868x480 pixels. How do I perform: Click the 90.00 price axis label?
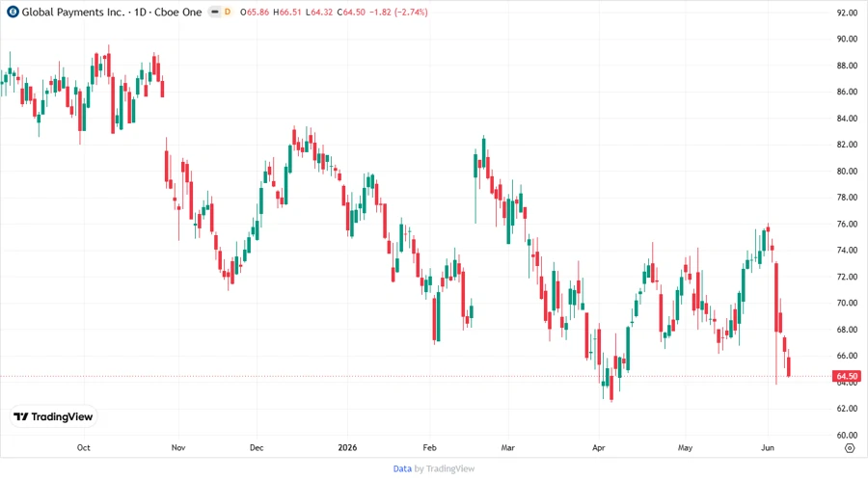pos(847,39)
